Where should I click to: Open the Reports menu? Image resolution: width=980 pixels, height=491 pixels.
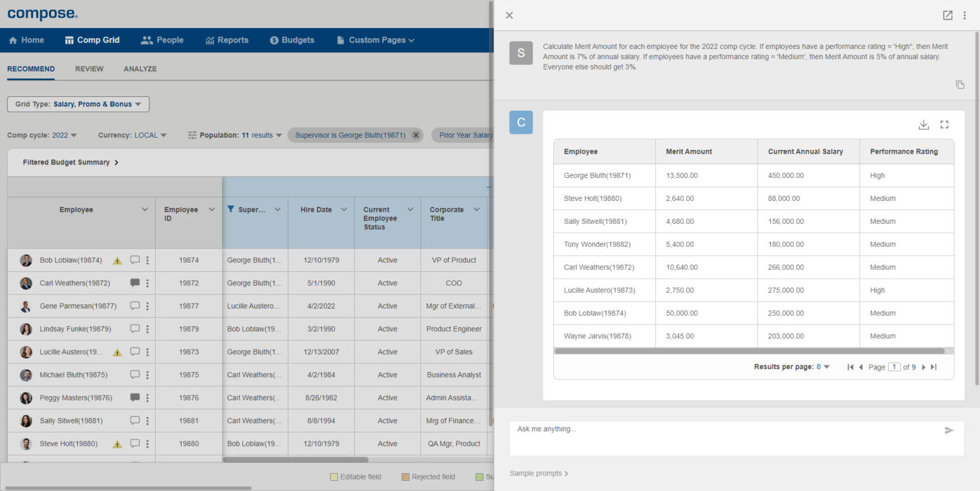click(x=227, y=40)
